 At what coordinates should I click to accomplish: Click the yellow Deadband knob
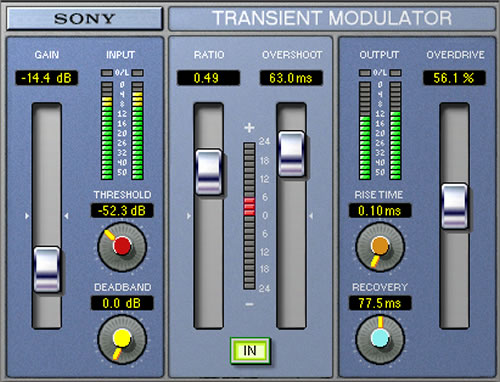pos(122,339)
